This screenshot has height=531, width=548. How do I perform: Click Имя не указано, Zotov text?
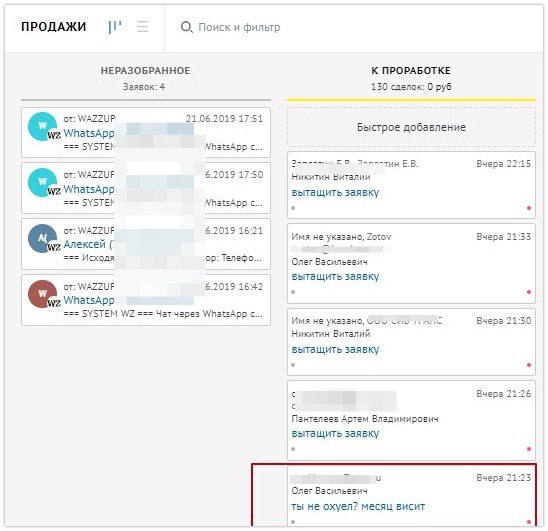coord(341,237)
